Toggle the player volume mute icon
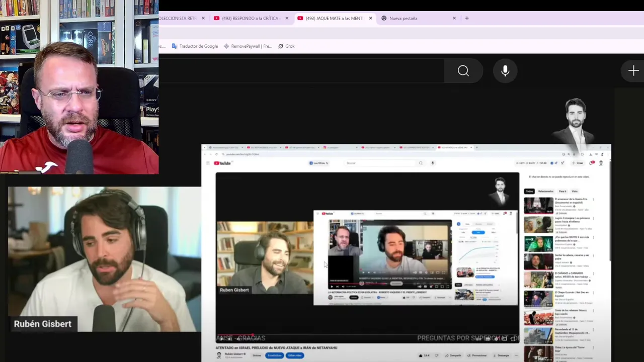The height and width of the screenshot is (362, 644). (239, 338)
